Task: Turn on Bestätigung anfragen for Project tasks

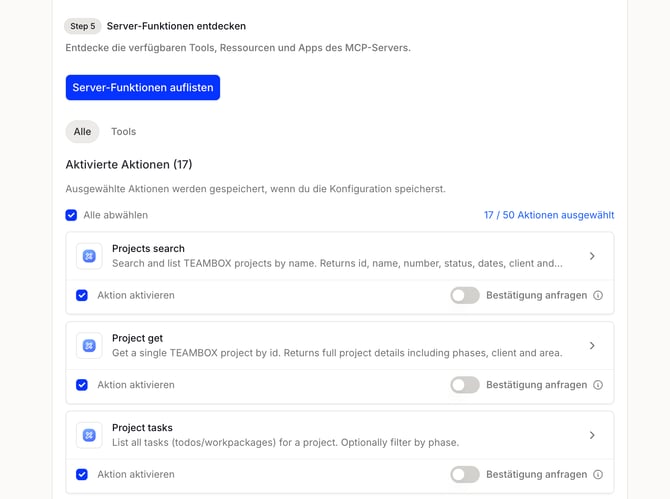Action: click(465, 475)
